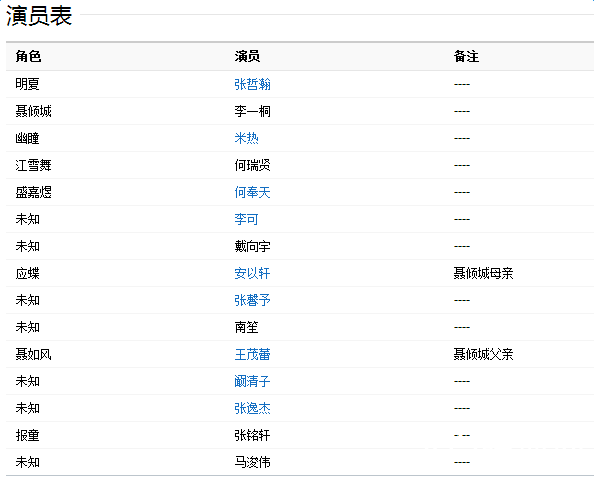Click the actor name 李一桐
This screenshot has width=594, height=484.
(x=252, y=111)
